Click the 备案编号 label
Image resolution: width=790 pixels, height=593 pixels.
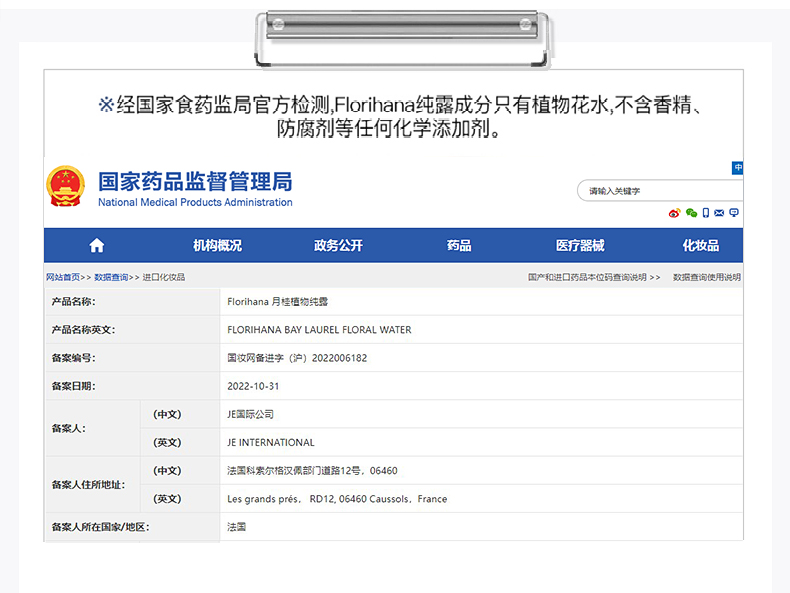coord(74,358)
